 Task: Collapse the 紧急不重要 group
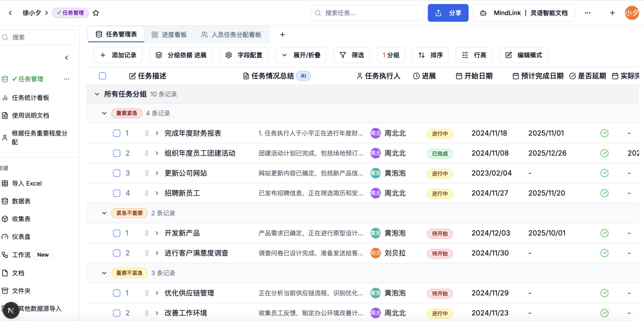(104, 213)
